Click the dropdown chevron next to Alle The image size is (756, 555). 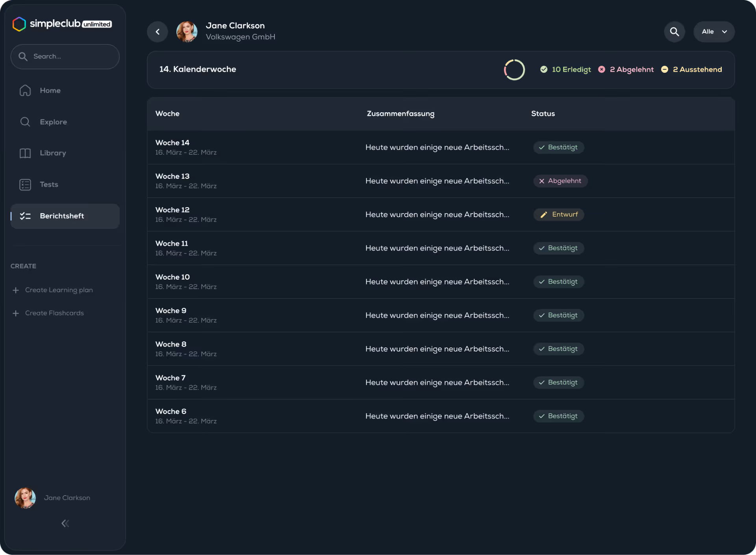coord(724,32)
